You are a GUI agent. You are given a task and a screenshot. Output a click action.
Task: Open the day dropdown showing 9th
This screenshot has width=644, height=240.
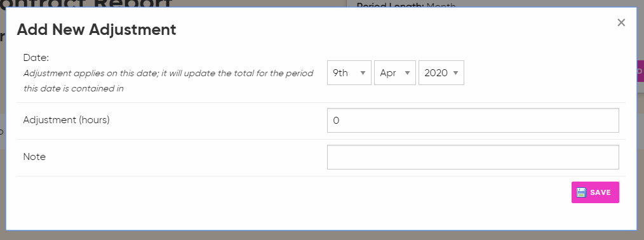pyautogui.click(x=349, y=73)
